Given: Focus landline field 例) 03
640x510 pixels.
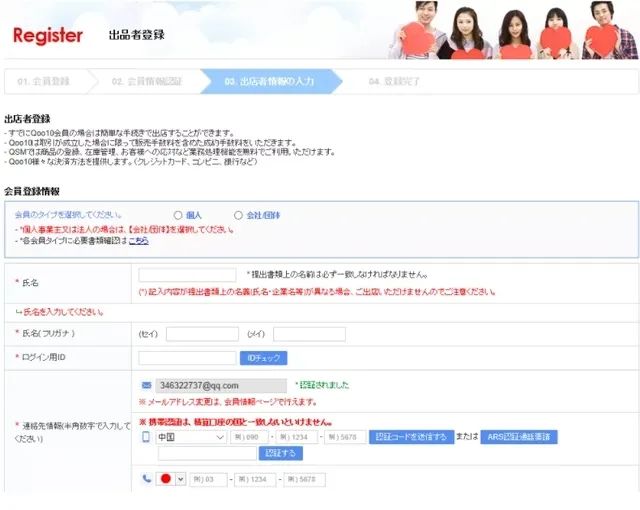Looking at the screenshot, I should (208, 479).
